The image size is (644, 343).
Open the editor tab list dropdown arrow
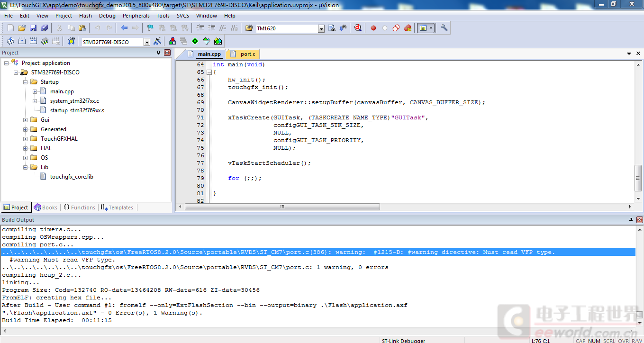(x=629, y=54)
